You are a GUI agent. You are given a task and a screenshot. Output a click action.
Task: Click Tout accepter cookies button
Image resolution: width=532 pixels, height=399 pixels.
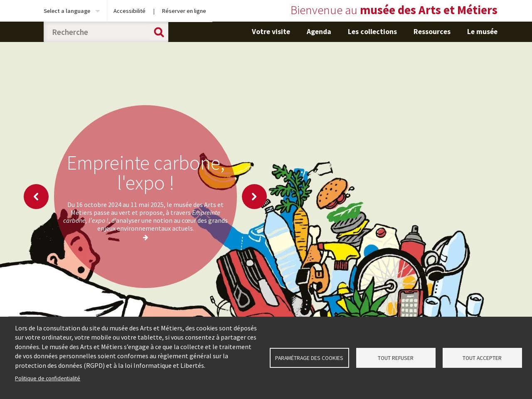coord(482,358)
